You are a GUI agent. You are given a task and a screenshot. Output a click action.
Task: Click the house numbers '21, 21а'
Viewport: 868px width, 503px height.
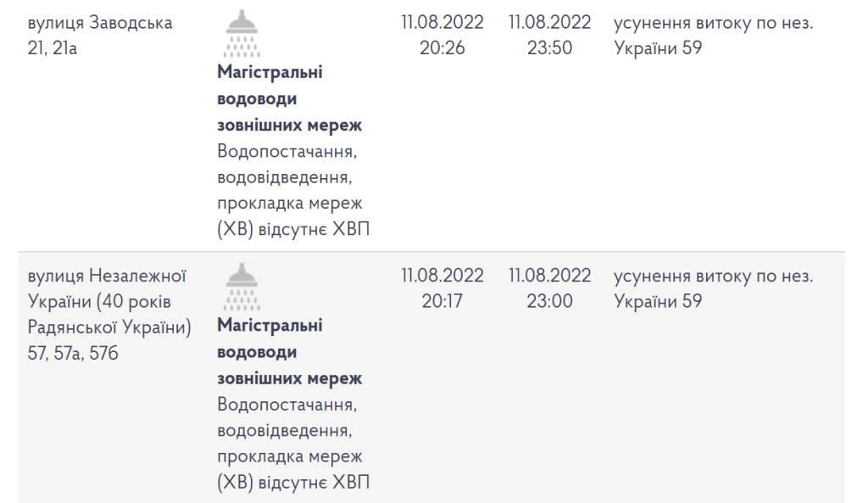click(53, 49)
